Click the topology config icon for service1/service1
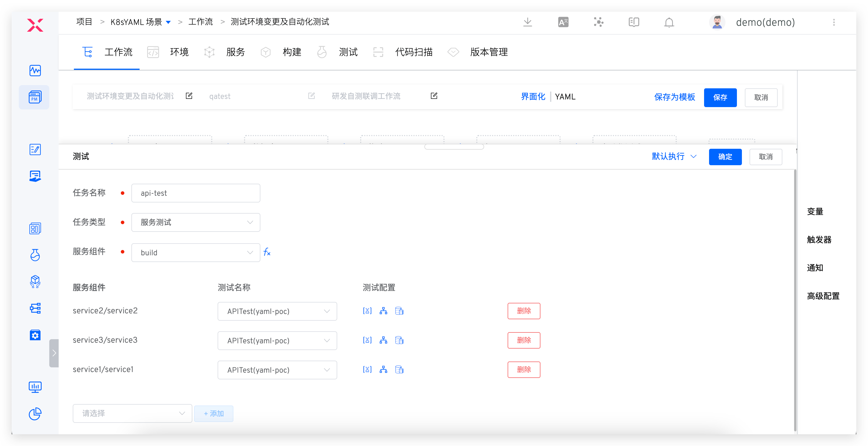The image size is (868, 446). (x=383, y=369)
